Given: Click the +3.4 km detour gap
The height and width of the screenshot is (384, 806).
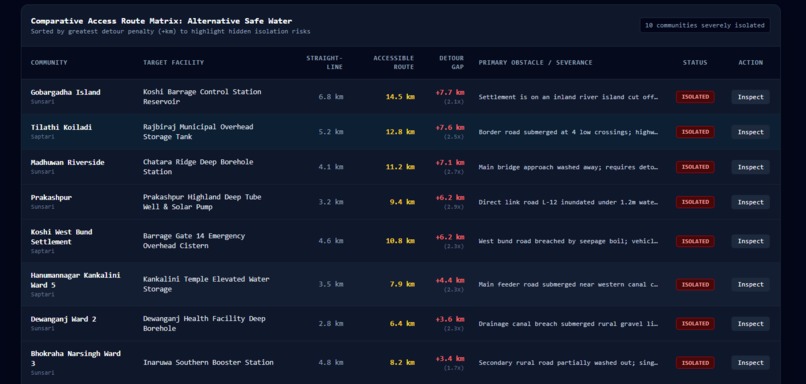Looking at the screenshot, I should [x=450, y=358].
